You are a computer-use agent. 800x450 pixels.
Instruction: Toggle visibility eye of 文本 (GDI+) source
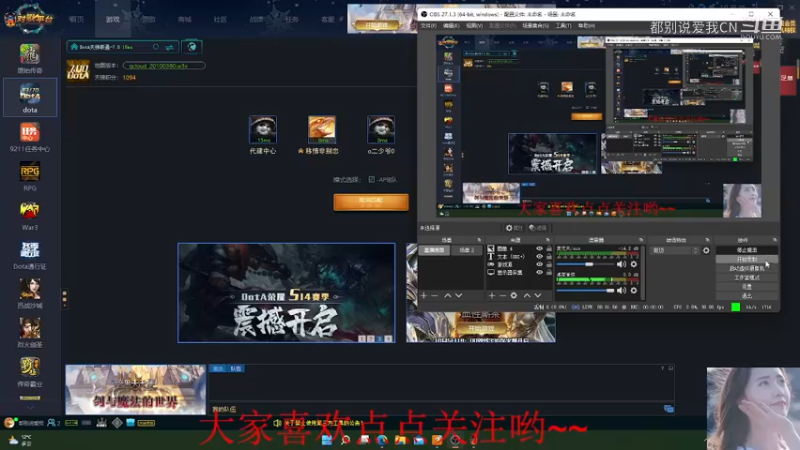point(539,257)
